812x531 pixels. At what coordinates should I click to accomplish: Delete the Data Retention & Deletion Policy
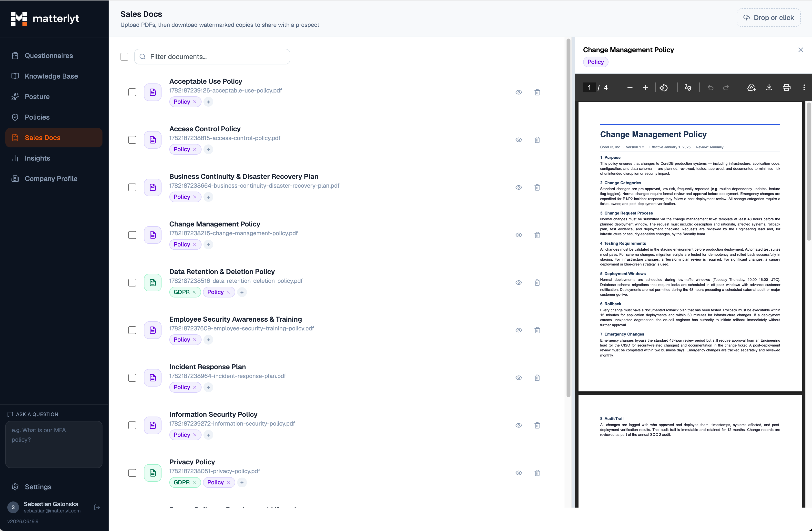537,283
